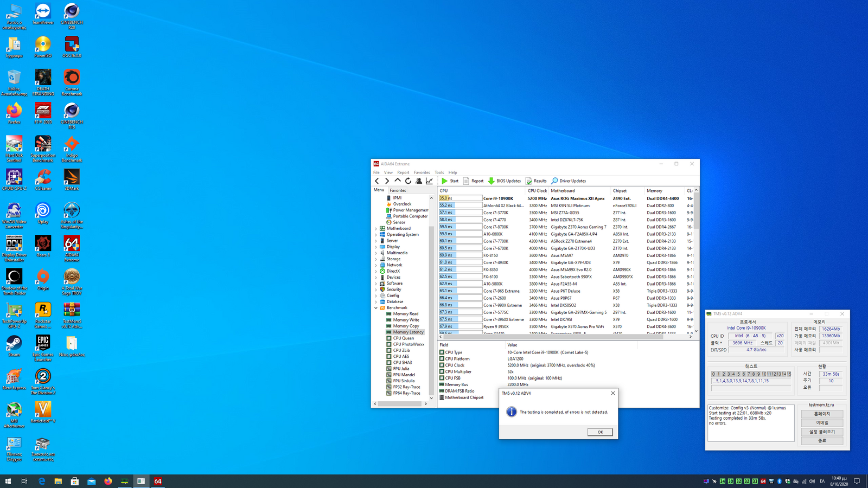Viewport: 868px width, 488px height.
Task: Open MSI Afterburner desktop icon
Action: click(14, 415)
